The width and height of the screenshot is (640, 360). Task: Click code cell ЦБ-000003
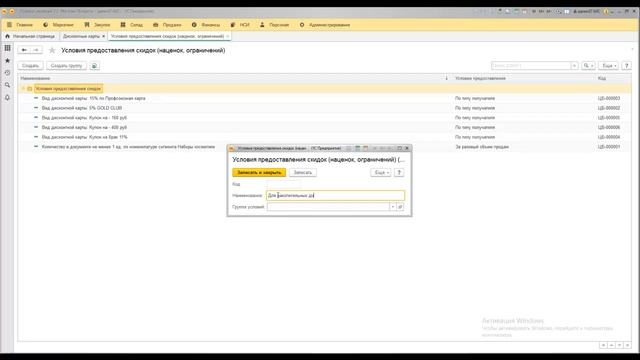click(x=609, y=98)
